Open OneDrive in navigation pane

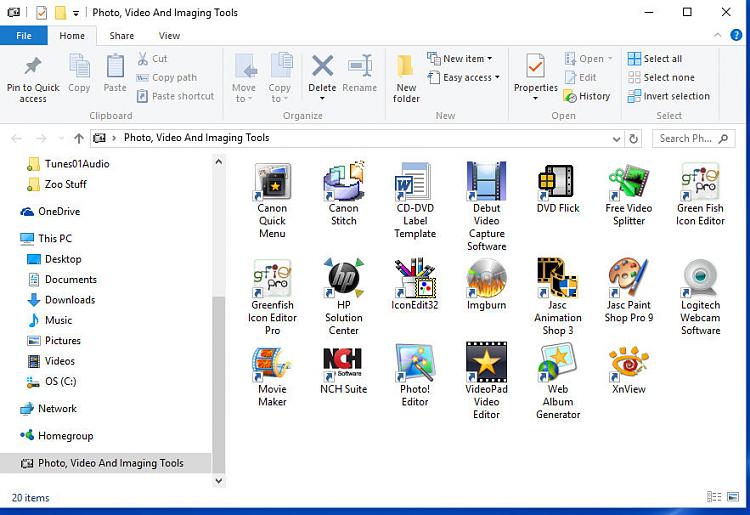50,211
